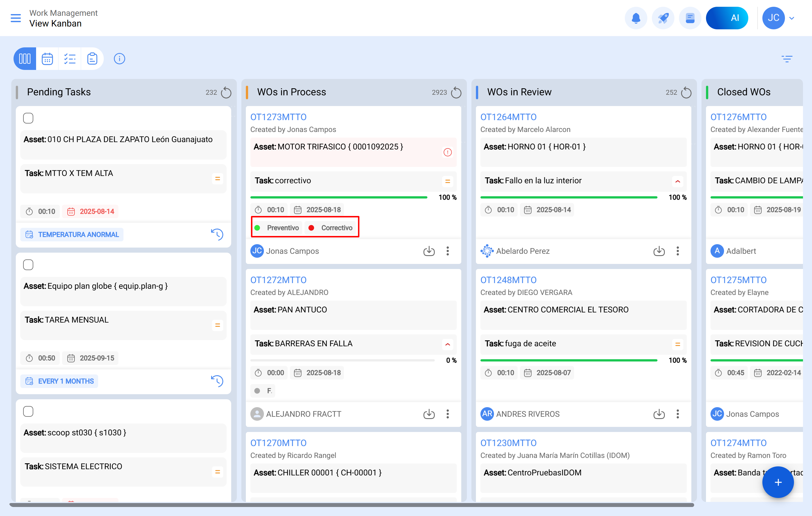This screenshot has height=516, width=812.
Task: Click the info circle icon
Action: [x=119, y=59]
